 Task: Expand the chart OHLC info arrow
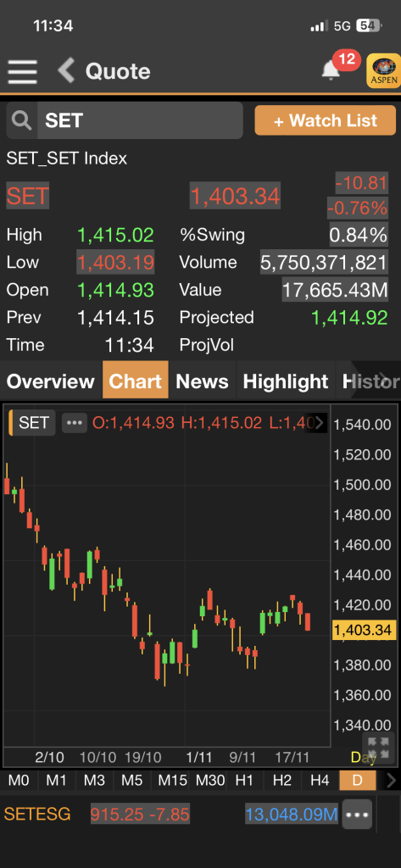[x=320, y=424]
